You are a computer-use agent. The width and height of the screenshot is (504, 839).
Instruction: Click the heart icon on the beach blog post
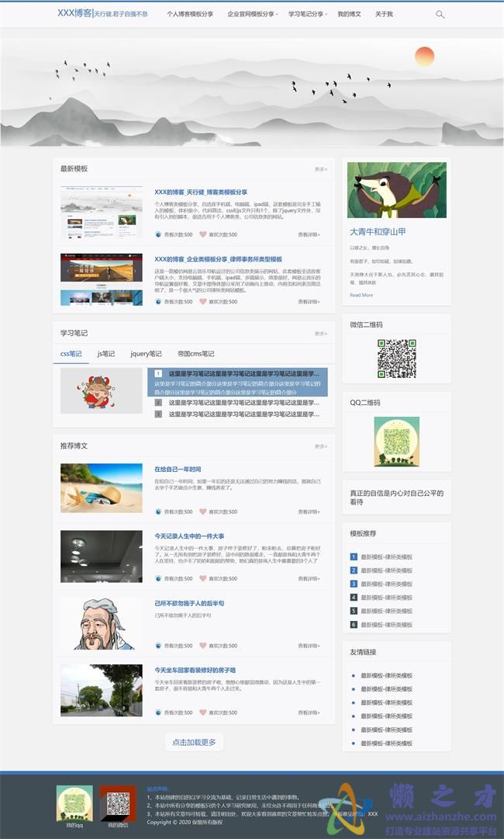click(x=203, y=511)
